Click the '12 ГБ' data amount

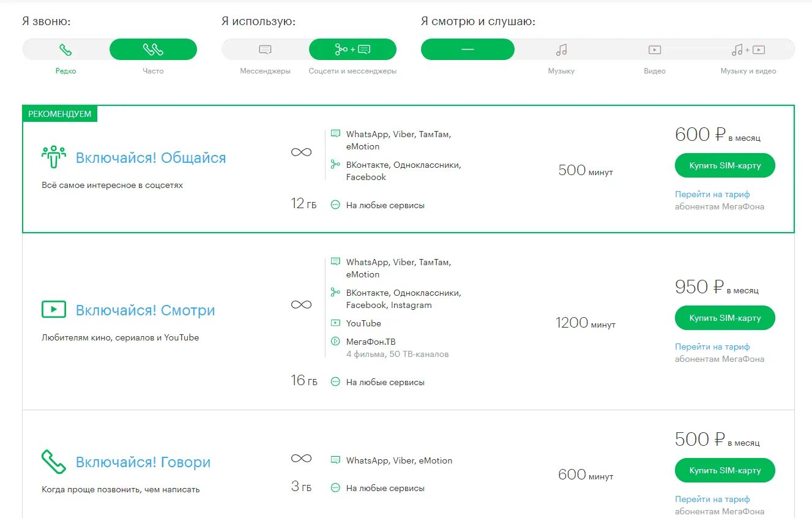(x=304, y=203)
